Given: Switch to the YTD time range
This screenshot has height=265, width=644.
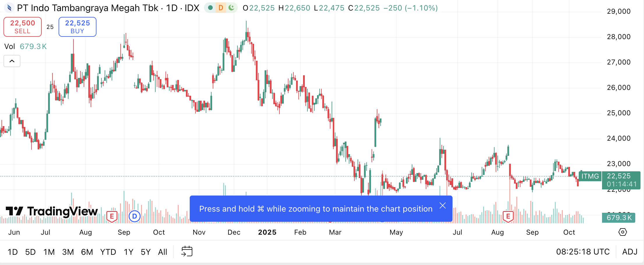Looking at the screenshot, I should point(108,252).
